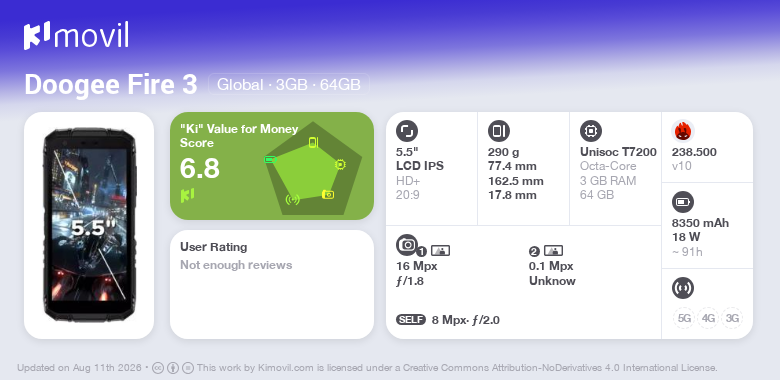
Task: Click the dimensions and weight icon
Action: click(498, 131)
